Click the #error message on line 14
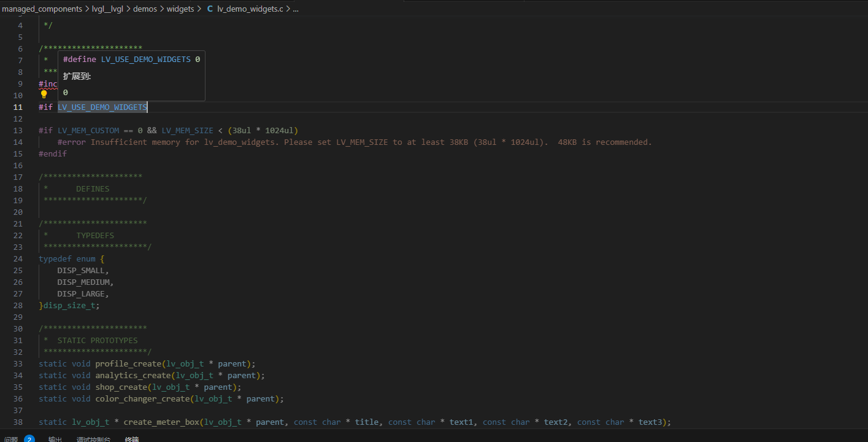The image size is (868, 442). (355, 142)
